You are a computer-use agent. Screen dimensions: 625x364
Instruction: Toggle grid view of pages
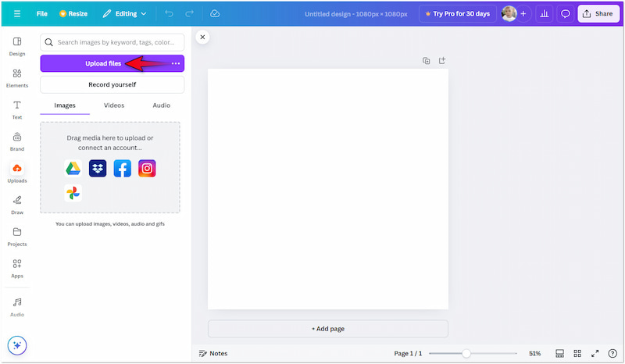click(x=577, y=353)
